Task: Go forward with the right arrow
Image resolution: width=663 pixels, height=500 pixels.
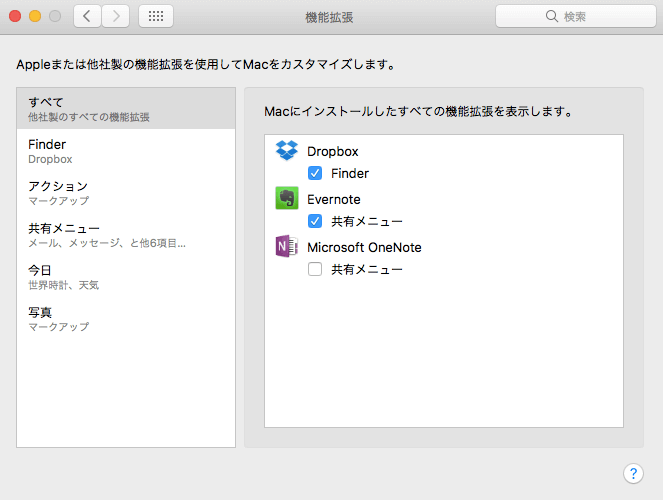Action: tap(115, 16)
